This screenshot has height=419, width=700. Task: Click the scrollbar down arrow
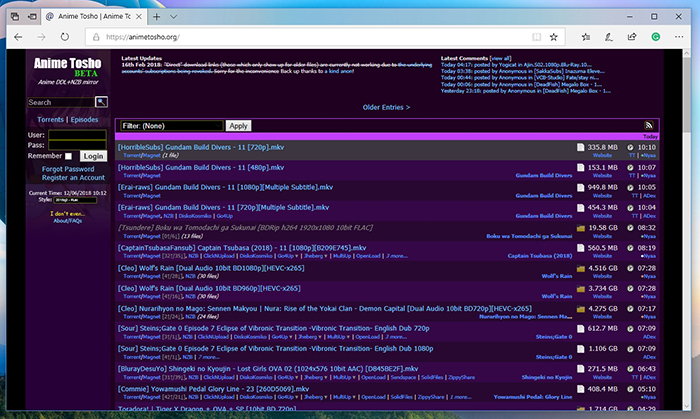pyautogui.click(x=687, y=407)
